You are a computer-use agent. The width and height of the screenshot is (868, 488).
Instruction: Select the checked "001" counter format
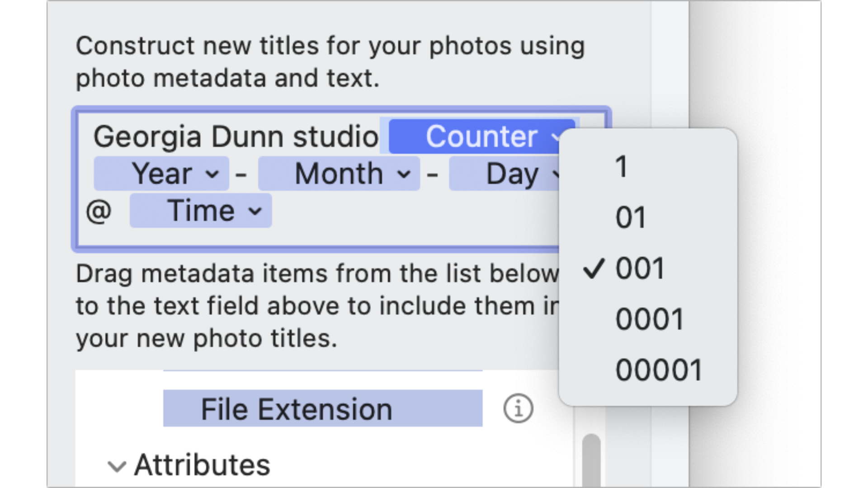click(x=640, y=268)
